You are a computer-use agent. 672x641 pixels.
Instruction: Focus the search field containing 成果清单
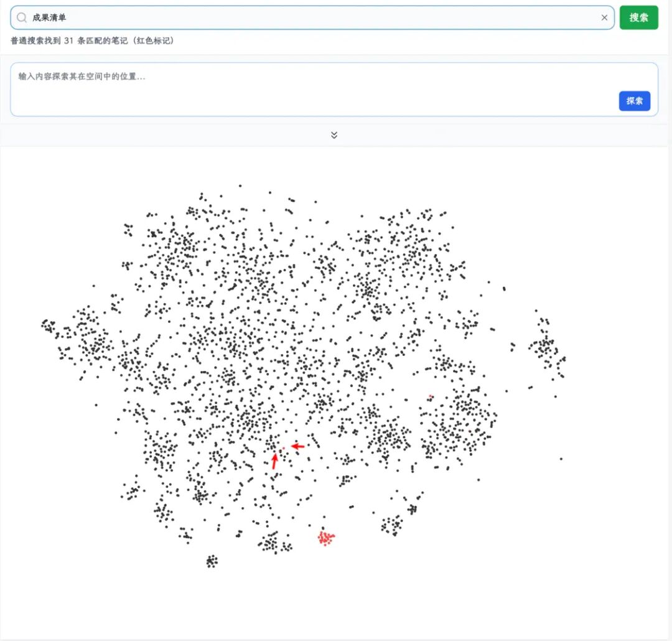click(x=312, y=17)
